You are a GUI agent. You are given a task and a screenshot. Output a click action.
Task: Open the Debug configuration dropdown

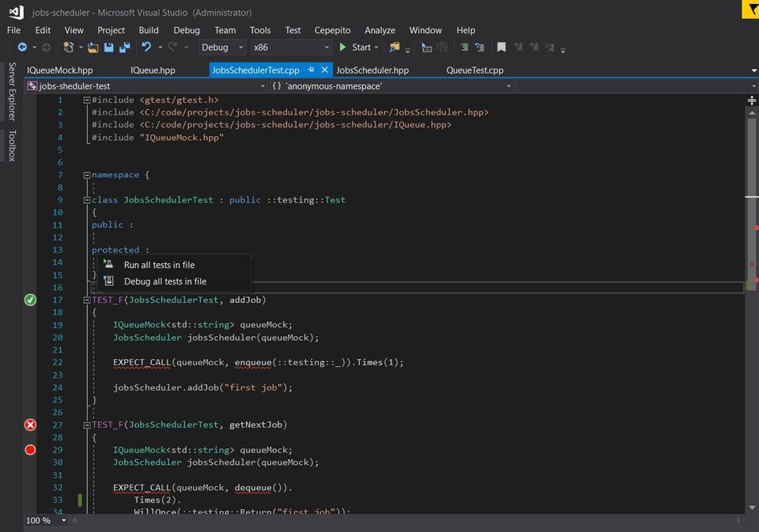coord(222,47)
